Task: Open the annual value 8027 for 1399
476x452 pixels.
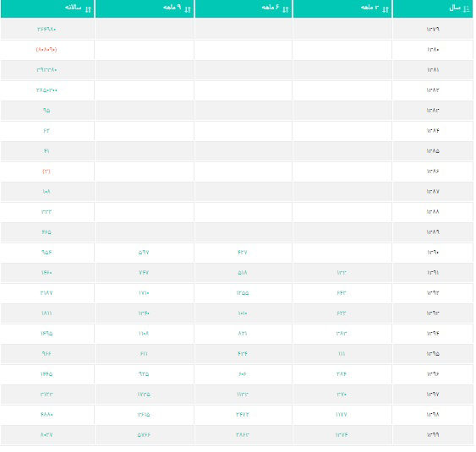Action: point(47,435)
